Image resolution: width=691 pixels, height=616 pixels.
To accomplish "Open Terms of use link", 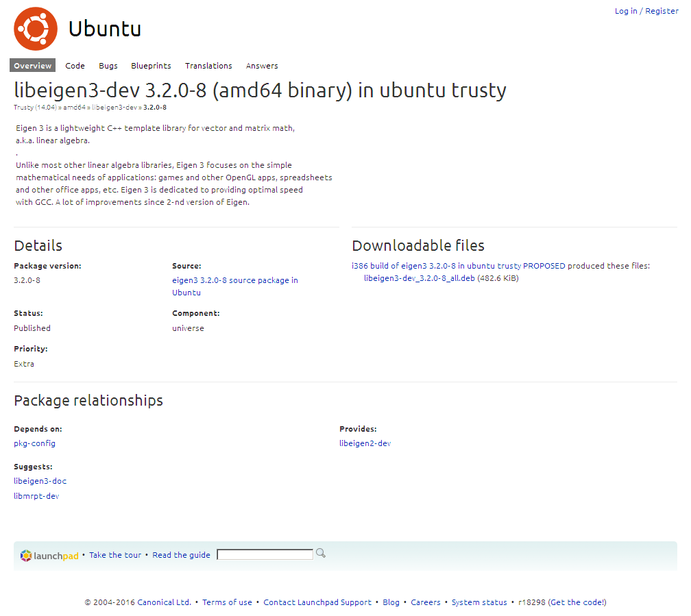I will [227, 602].
